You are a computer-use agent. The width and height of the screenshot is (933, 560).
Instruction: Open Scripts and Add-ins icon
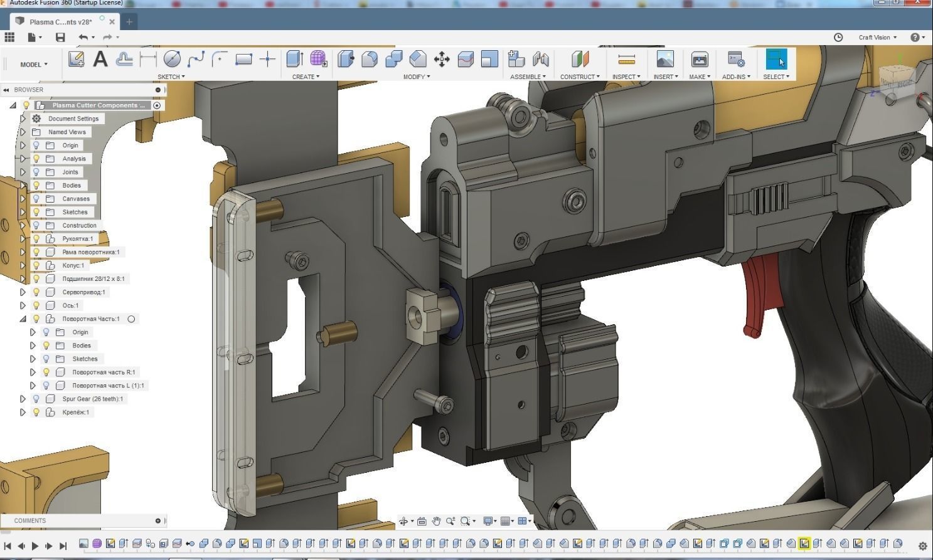736,60
